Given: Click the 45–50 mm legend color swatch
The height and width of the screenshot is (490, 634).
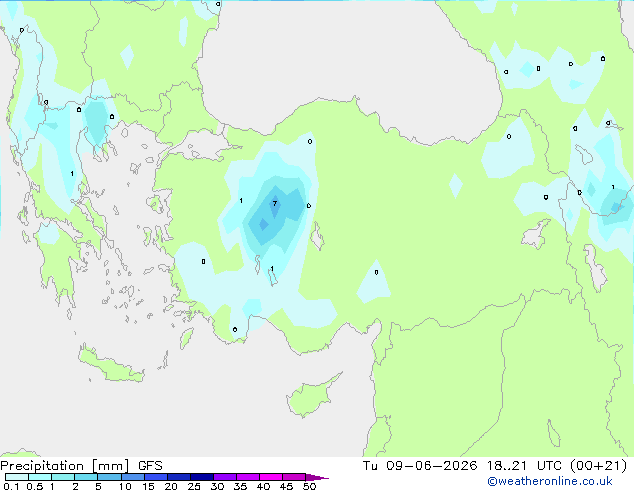Looking at the screenshot, I should pos(294,477).
